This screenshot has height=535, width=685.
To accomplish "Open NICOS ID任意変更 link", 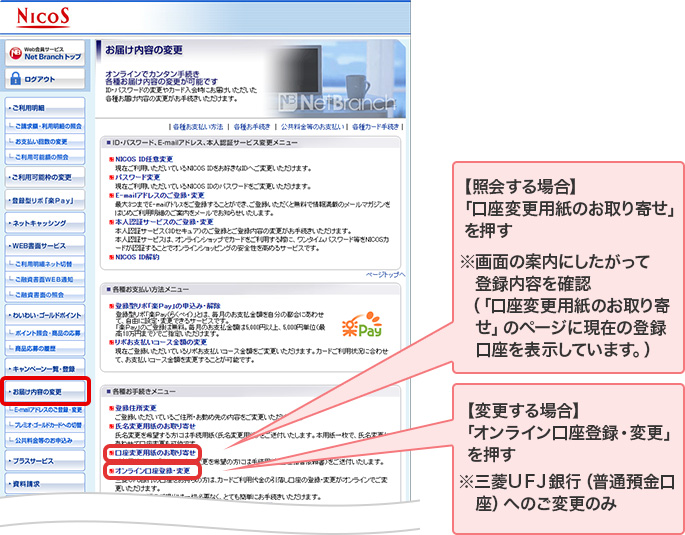I will coord(144,159).
